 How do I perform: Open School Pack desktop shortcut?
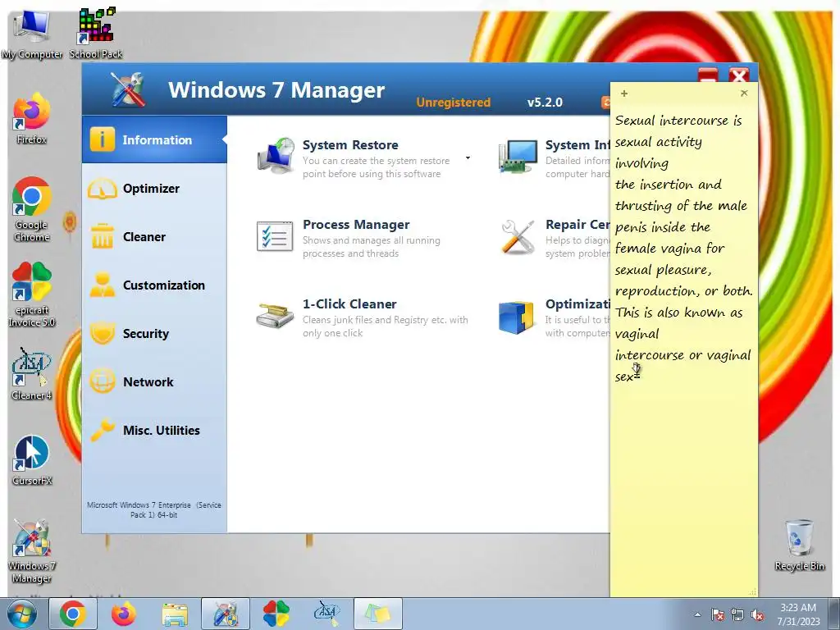[96, 33]
